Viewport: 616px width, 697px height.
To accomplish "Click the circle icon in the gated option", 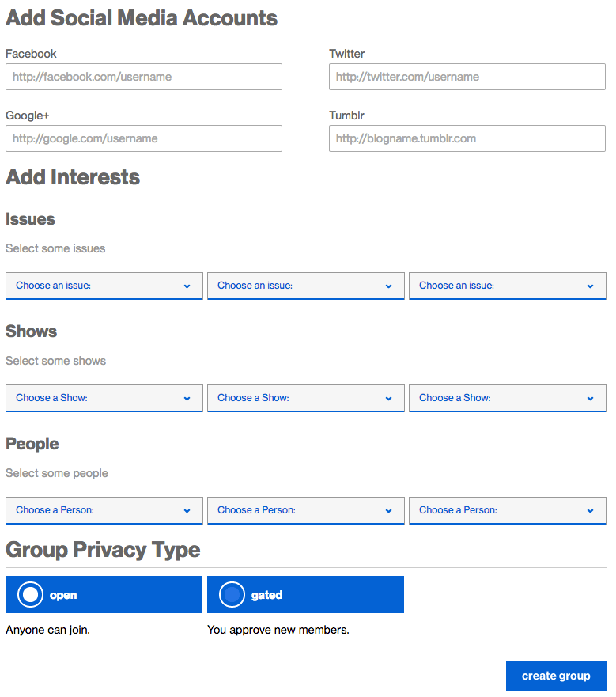I will tap(232, 594).
